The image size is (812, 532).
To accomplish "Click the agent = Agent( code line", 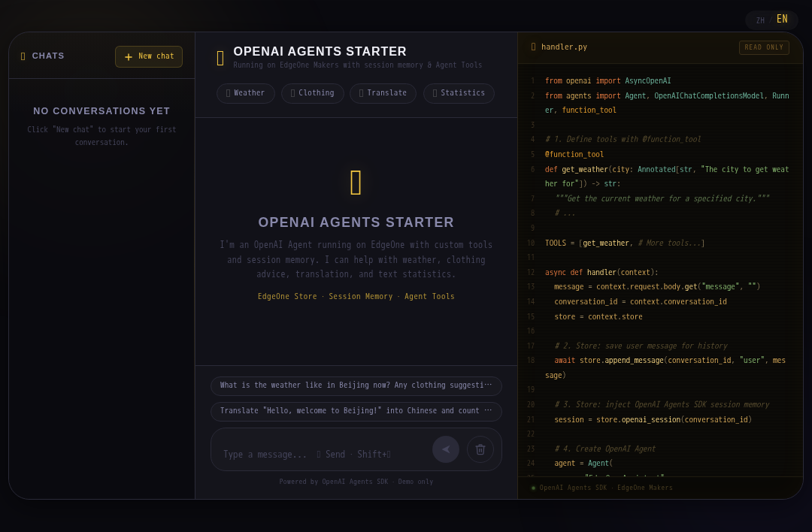I will tap(583, 463).
